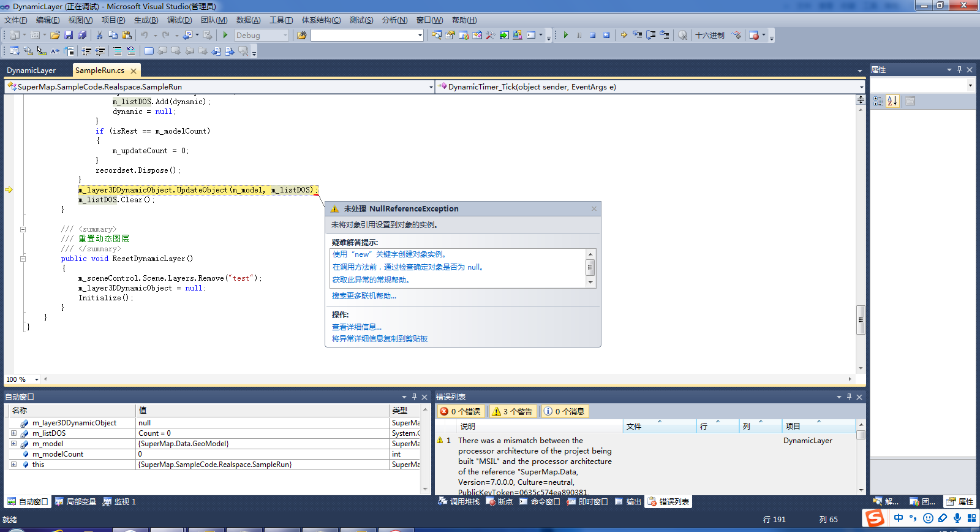Pin the 错误列表 panel with its pushpin
The height and width of the screenshot is (532, 980).
tap(849, 397)
